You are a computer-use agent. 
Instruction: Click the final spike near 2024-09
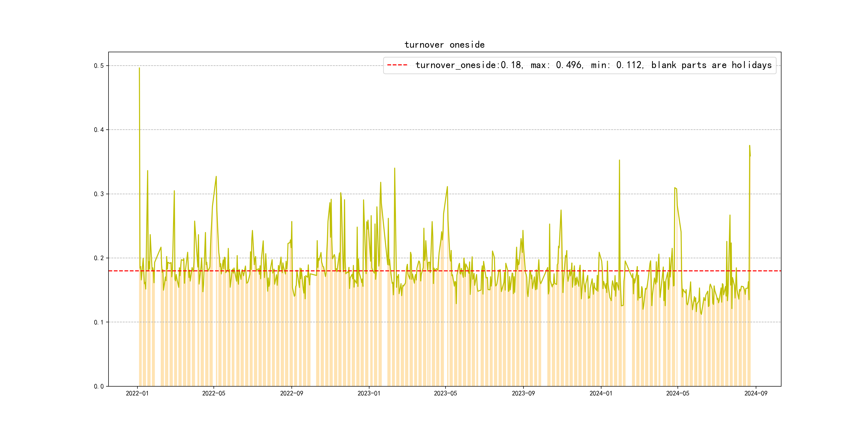click(749, 146)
